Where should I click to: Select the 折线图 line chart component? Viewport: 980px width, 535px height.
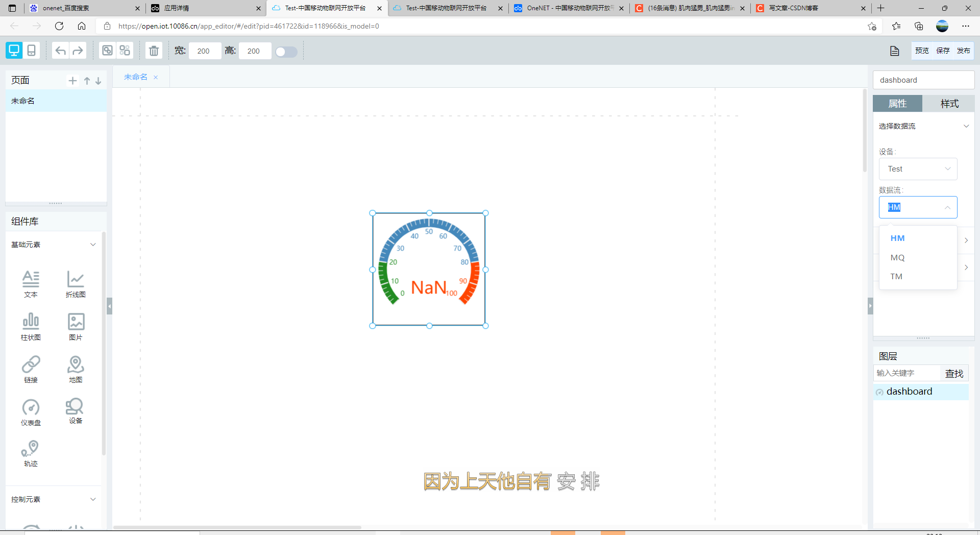pyautogui.click(x=75, y=284)
